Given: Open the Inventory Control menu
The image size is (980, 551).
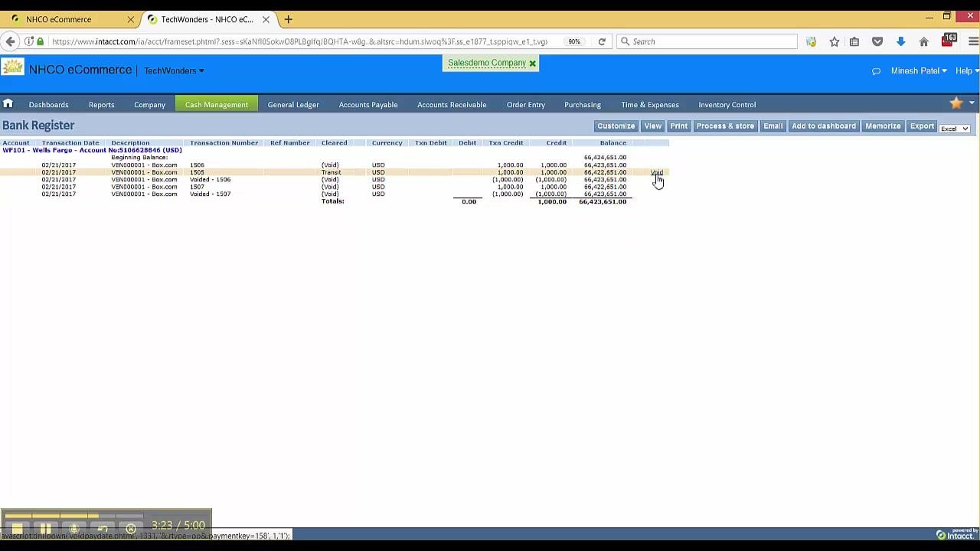Looking at the screenshot, I should point(727,104).
